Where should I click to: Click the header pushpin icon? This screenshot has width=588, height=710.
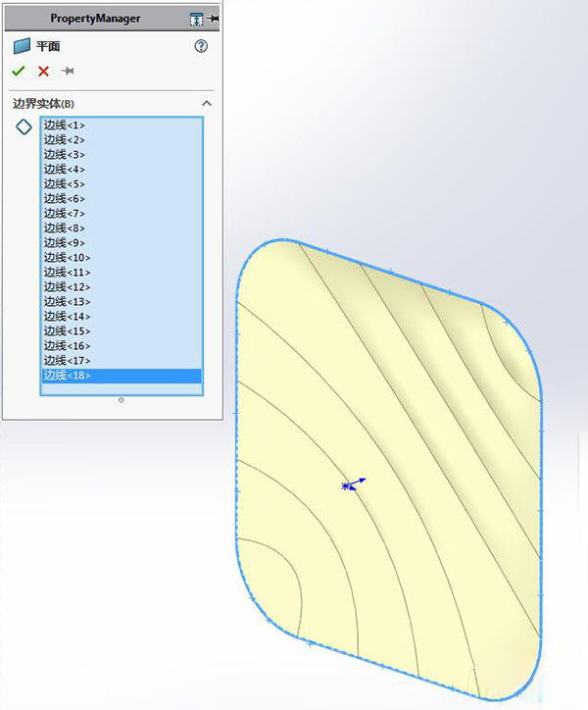click(213, 19)
